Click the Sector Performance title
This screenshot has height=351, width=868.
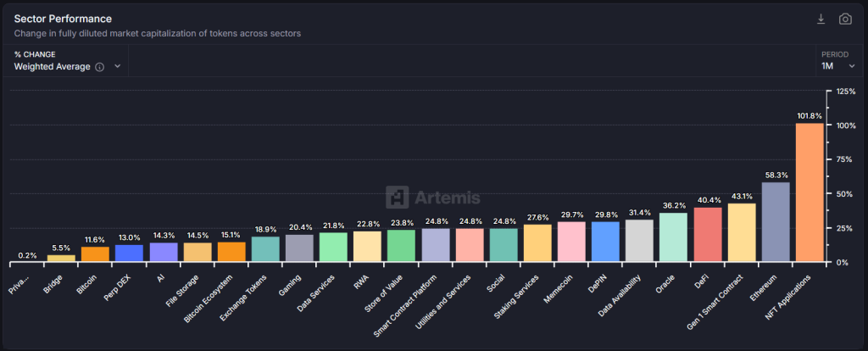click(x=63, y=19)
